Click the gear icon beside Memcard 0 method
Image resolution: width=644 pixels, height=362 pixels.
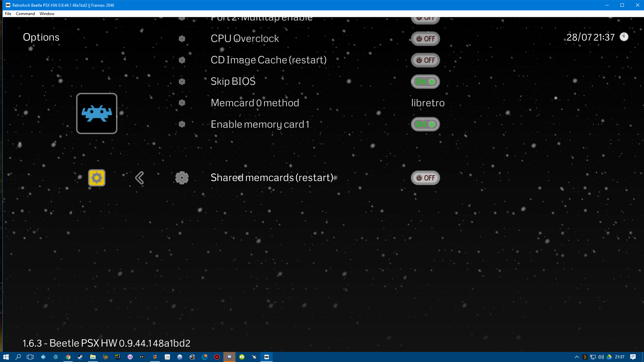click(x=182, y=103)
